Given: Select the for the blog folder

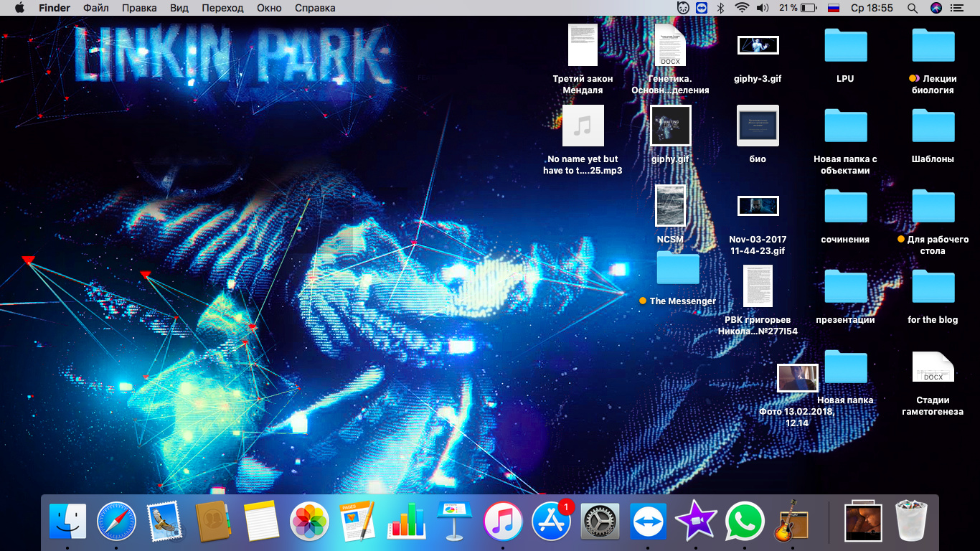Looking at the screenshot, I should (x=933, y=286).
